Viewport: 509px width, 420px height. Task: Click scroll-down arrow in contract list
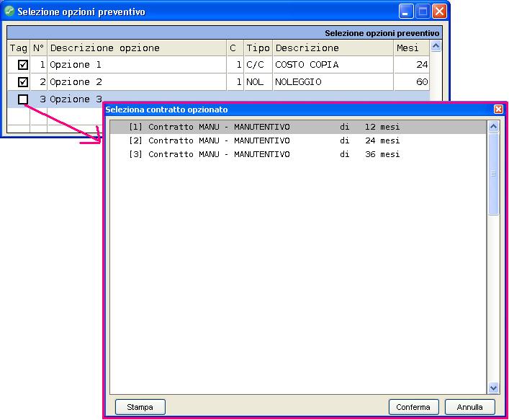click(493, 388)
